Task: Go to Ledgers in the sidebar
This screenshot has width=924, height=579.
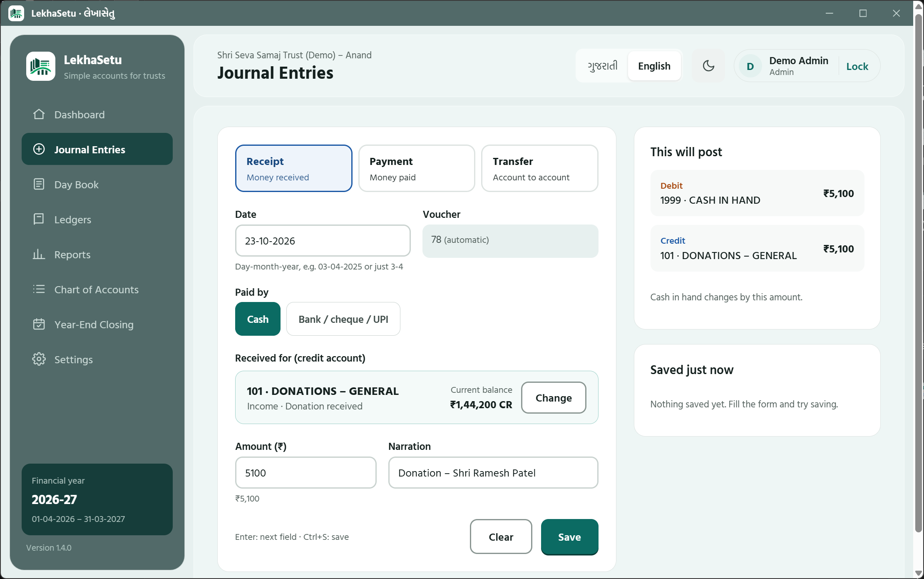Action: (97, 219)
